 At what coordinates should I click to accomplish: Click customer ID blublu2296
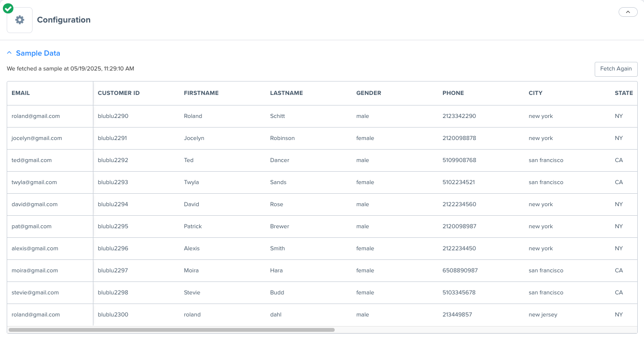113,248
